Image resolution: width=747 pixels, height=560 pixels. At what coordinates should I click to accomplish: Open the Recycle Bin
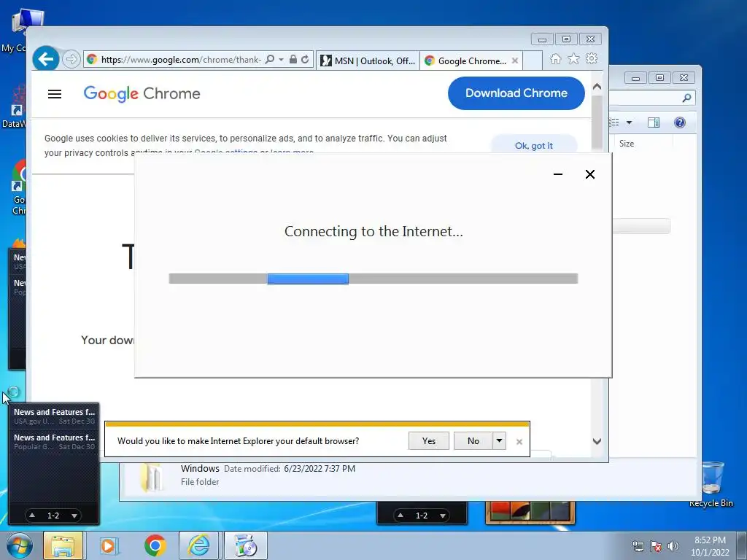pyautogui.click(x=712, y=484)
